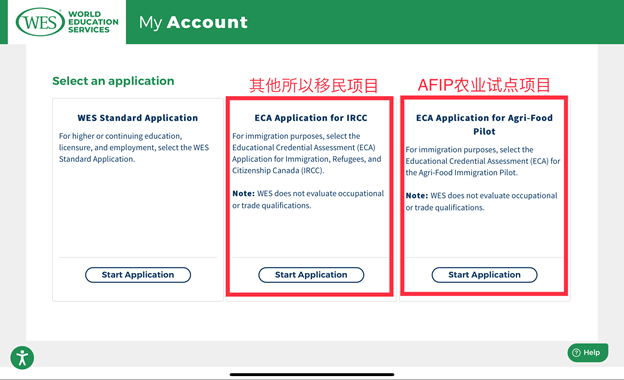The width and height of the screenshot is (624, 380).
Task: Start the WES Standard Application
Action: (138, 275)
